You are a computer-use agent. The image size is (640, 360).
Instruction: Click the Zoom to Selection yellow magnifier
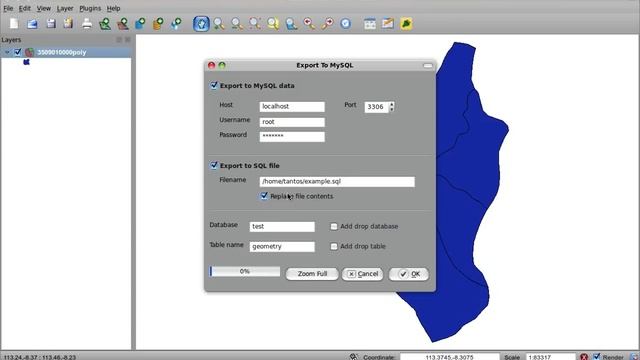click(x=273, y=24)
